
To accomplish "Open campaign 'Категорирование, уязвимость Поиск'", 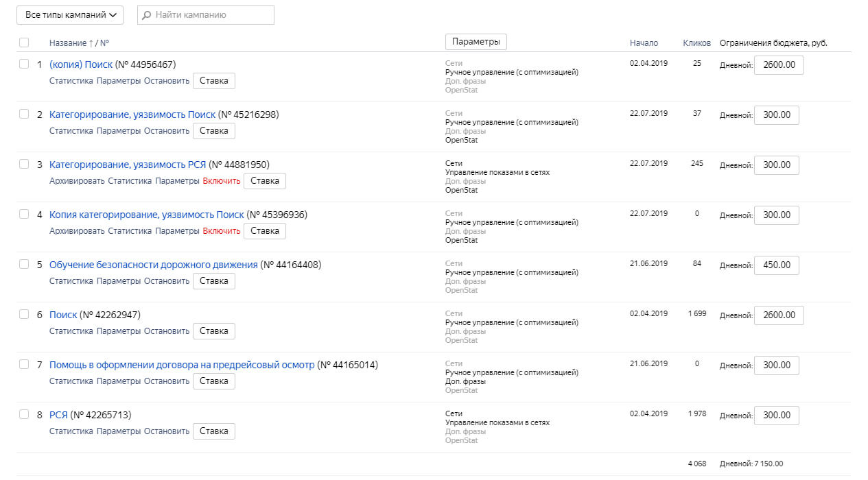I will pos(132,115).
